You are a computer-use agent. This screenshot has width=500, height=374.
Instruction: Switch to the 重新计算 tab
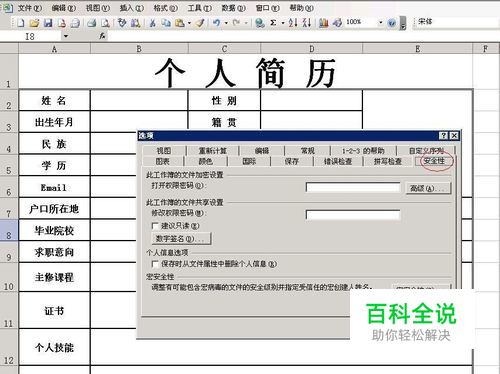point(212,151)
